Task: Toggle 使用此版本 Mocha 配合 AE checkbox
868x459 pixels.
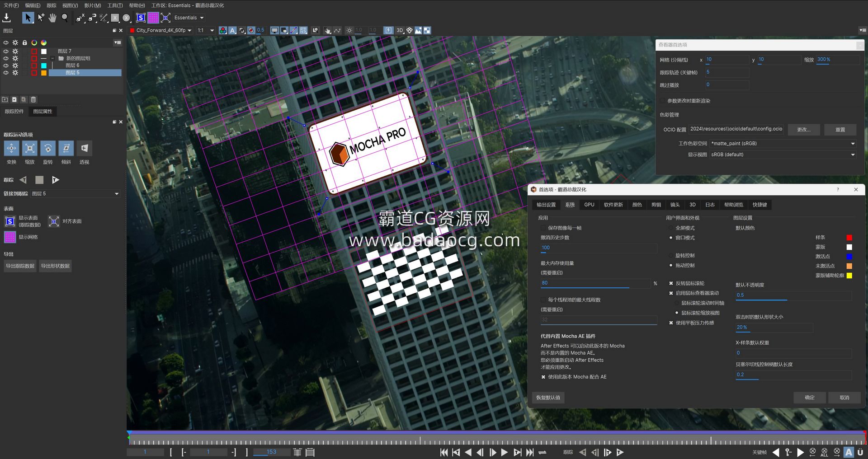Action: coord(543,377)
